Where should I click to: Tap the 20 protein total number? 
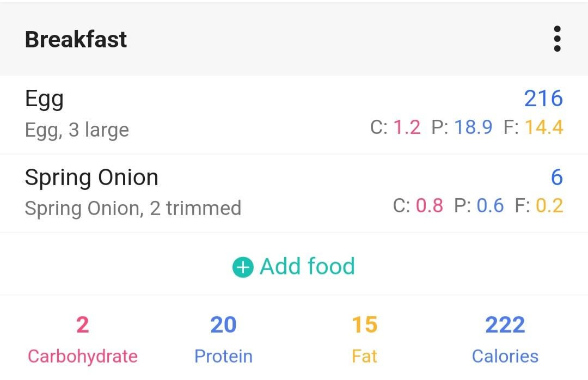click(x=224, y=324)
